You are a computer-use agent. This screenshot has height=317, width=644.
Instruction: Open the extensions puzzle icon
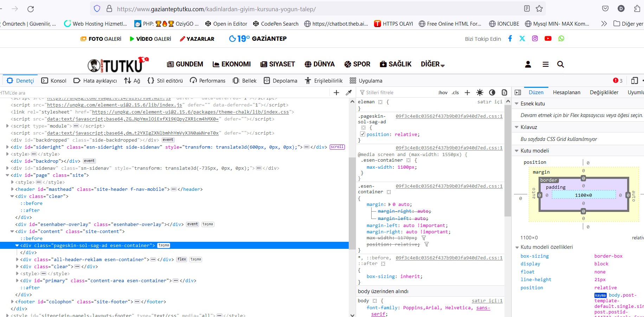(637, 9)
